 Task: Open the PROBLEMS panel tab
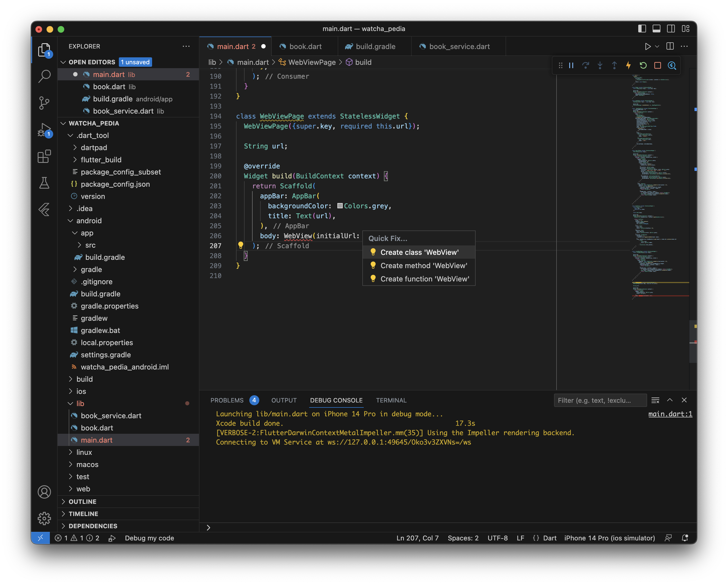pyautogui.click(x=227, y=400)
